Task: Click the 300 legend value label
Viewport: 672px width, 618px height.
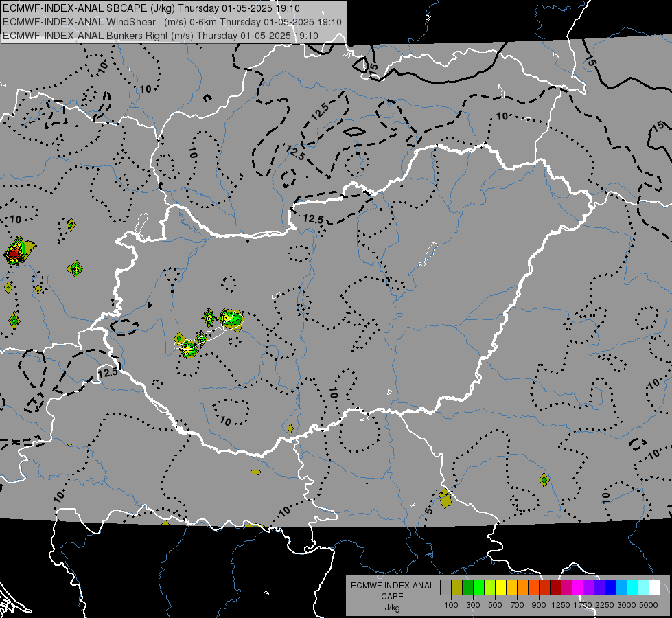Action: pos(473,605)
